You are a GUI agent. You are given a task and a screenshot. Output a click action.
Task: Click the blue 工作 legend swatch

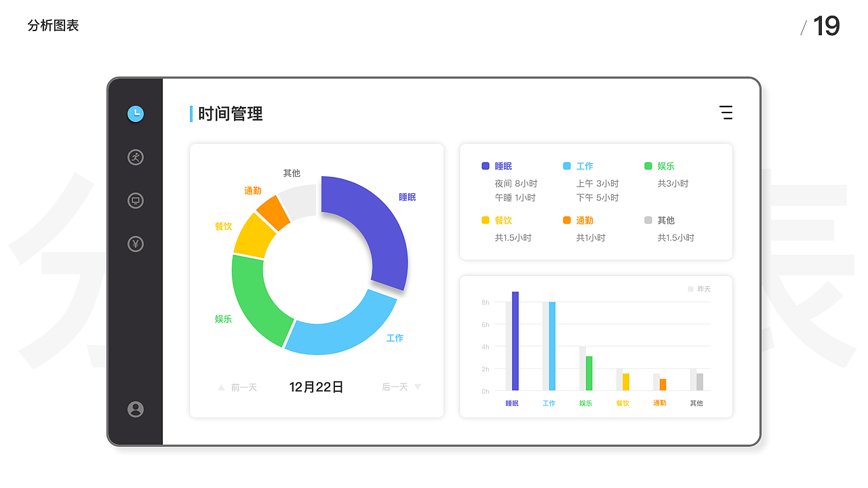tap(567, 166)
